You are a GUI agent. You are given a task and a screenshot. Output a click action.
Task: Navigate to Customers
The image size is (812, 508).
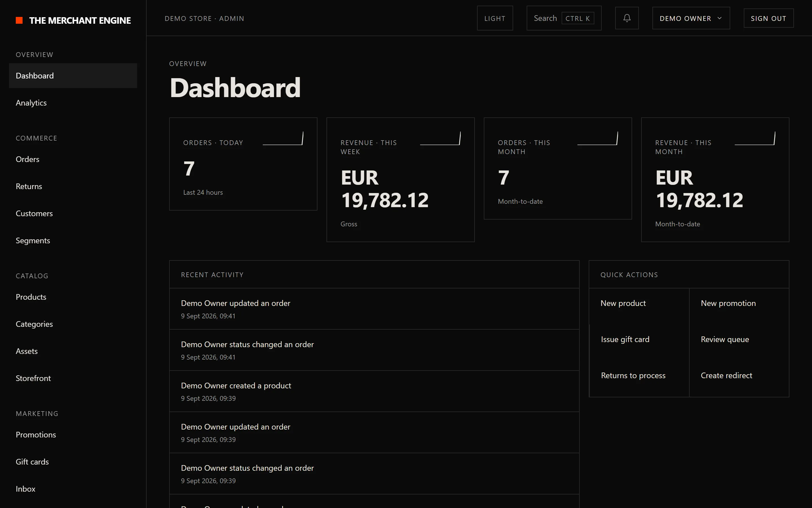pos(73,213)
